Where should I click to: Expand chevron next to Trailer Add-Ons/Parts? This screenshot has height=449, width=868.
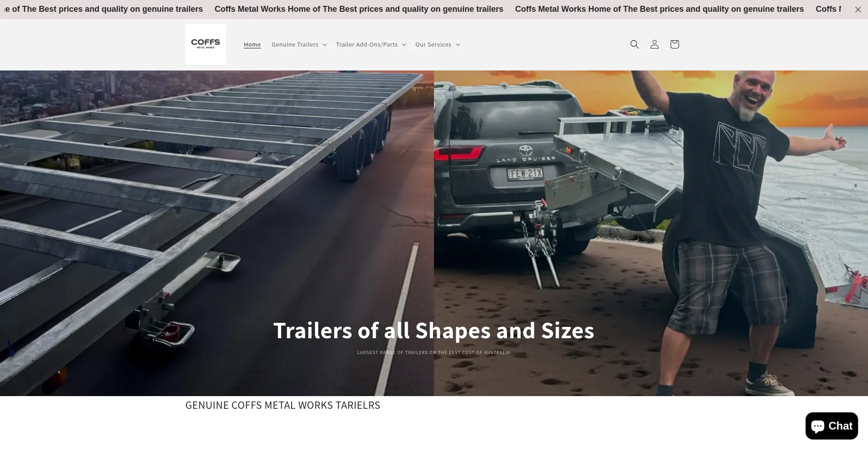pyautogui.click(x=404, y=45)
